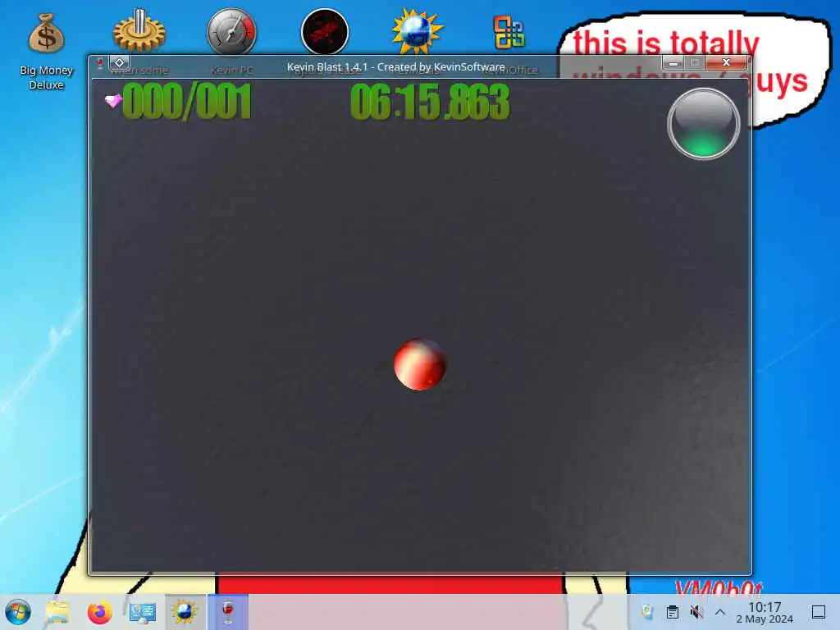
Task: Click the Kevin Blast 1.4.1 window title text
Action: 396,67
